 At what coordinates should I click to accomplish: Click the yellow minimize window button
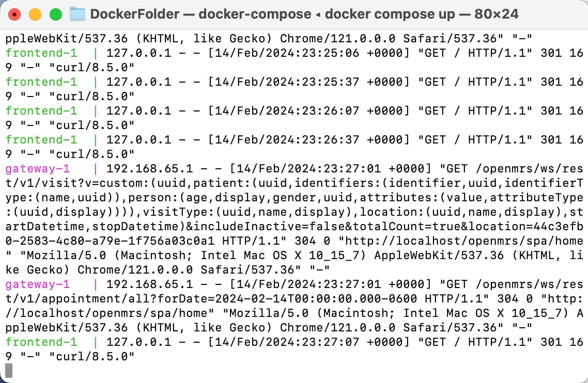[x=35, y=14]
